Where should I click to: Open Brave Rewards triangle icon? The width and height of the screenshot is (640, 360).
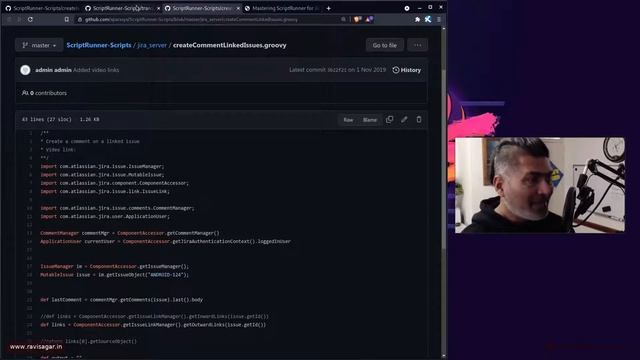click(369, 20)
